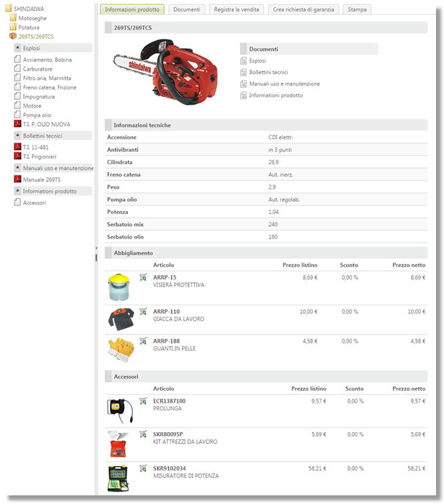Add ARRP-188 gloves via cart icon
The height and width of the screenshot is (504, 444).
click(143, 341)
